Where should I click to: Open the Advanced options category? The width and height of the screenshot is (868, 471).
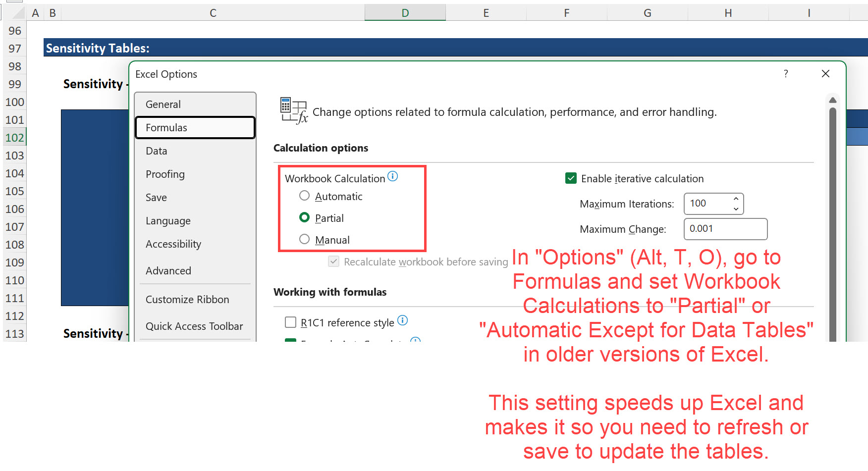[x=195, y=271]
